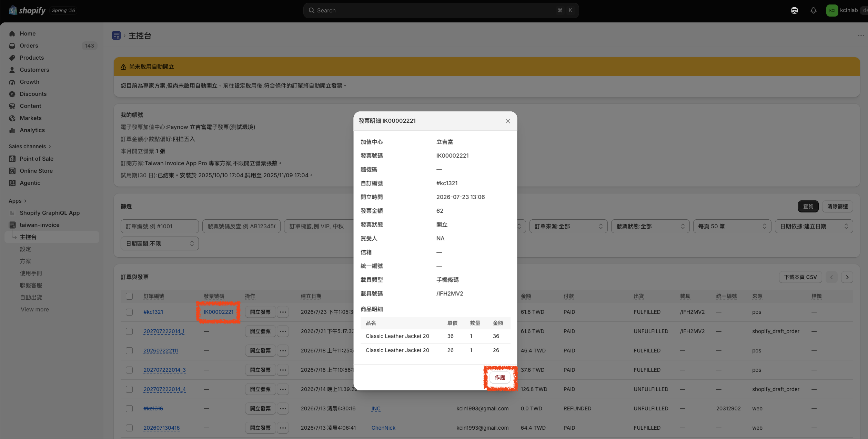868x439 pixels.
Task: Check the box for order 202707222014_1
Action: coord(129,331)
